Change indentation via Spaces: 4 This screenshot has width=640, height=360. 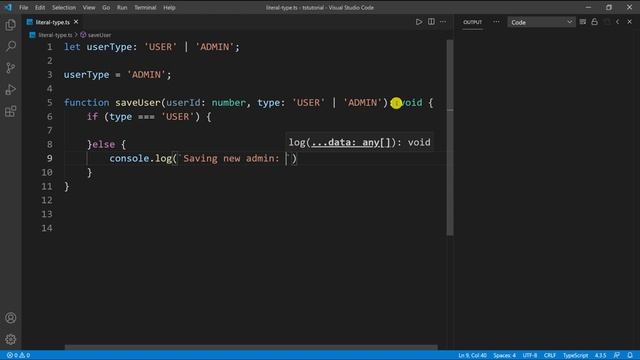(504, 355)
